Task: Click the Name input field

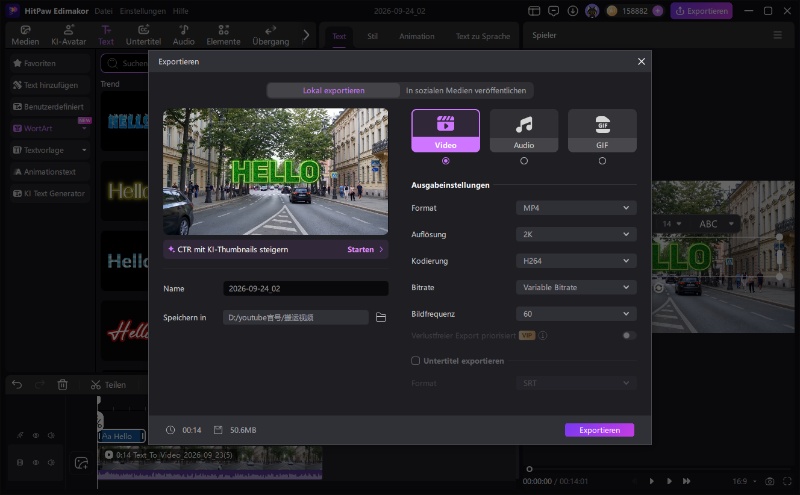Action: (x=306, y=288)
